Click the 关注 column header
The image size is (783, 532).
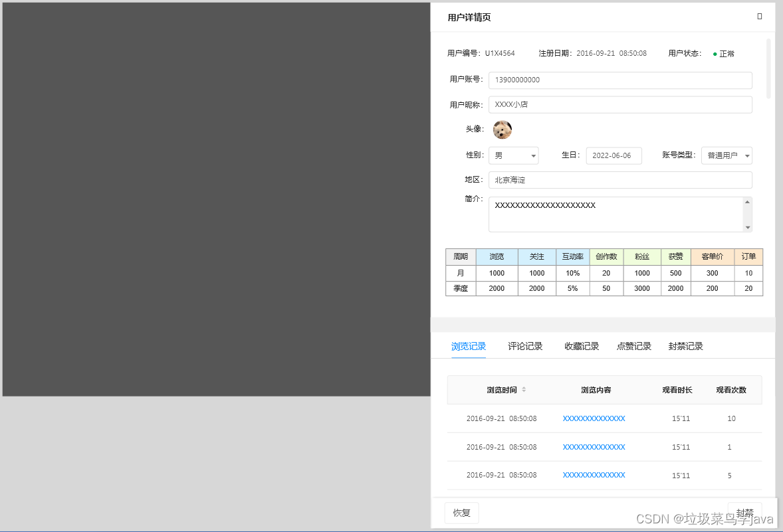[x=537, y=256]
